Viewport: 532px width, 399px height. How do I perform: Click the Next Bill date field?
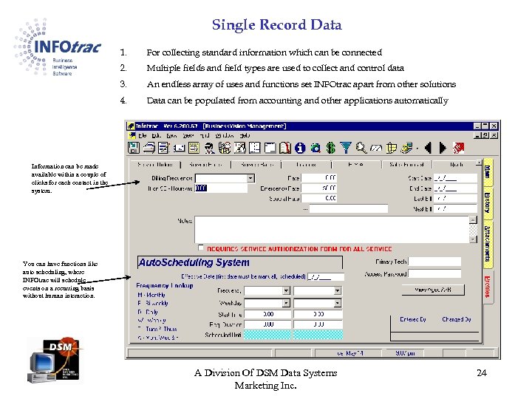(x=455, y=208)
